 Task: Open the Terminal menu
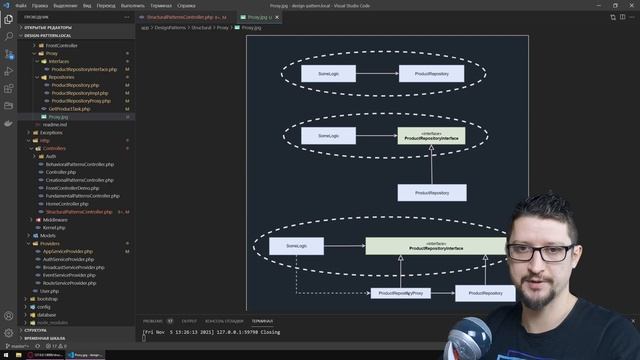161,6
